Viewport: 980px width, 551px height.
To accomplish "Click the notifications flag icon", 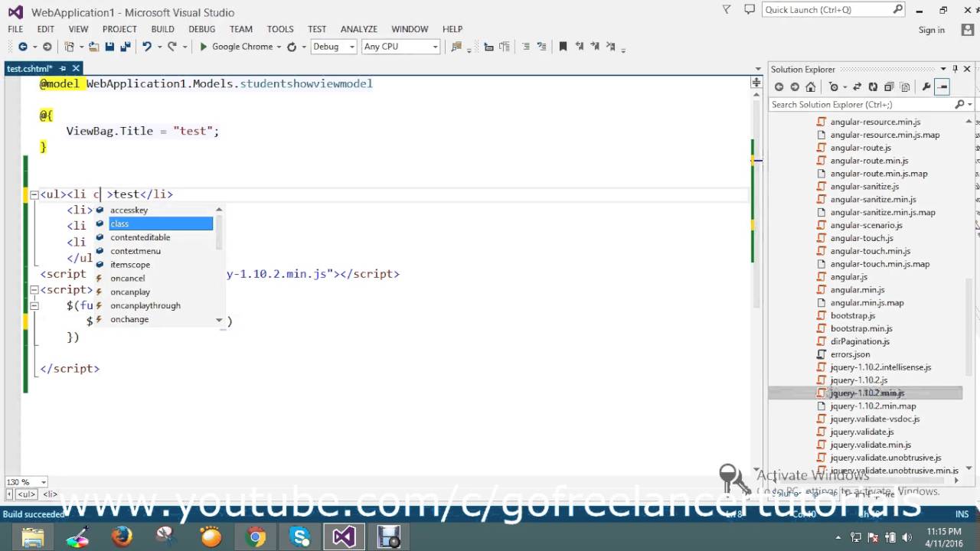I will [727, 9].
